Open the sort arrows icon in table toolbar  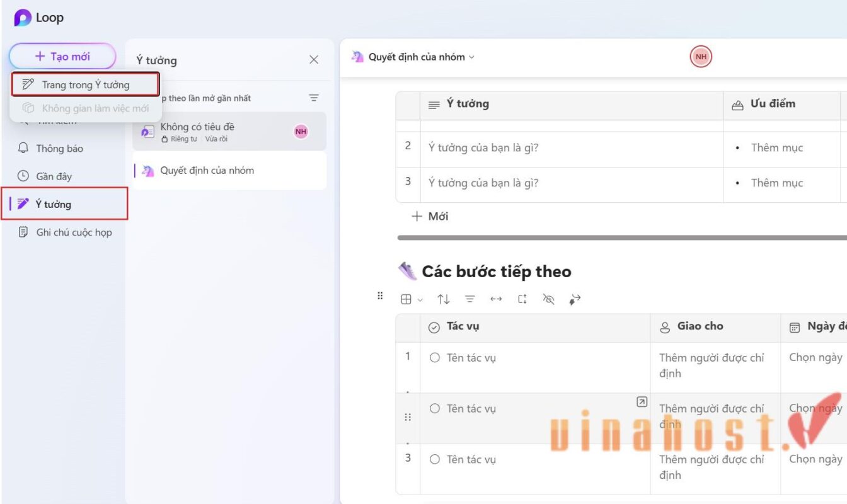[x=444, y=299]
